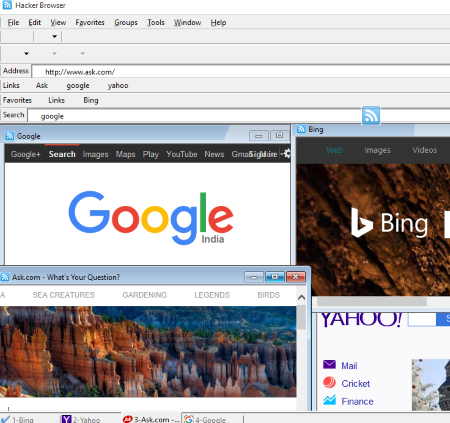Open the Window menu

(x=188, y=22)
